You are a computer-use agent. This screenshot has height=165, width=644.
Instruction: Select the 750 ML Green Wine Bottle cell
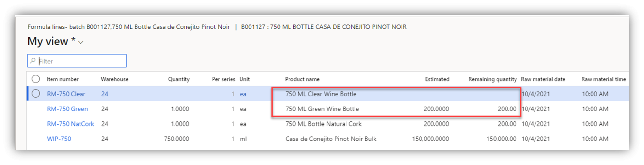point(322,109)
